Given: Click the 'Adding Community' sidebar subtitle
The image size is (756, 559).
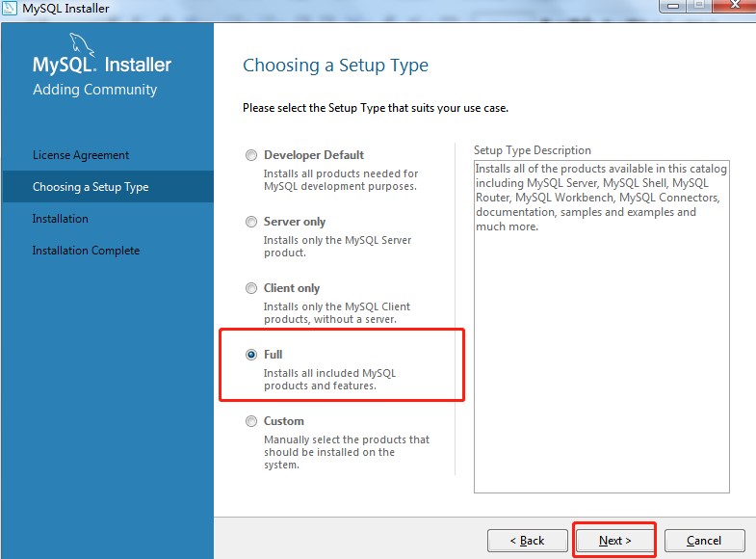Looking at the screenshot, I should (x=95, y=90).
